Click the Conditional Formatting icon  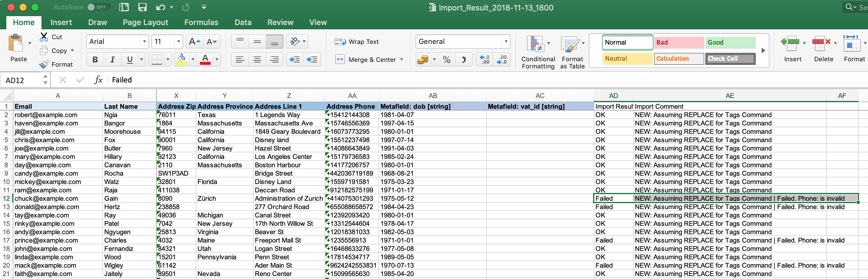click(x=536, y=45)
